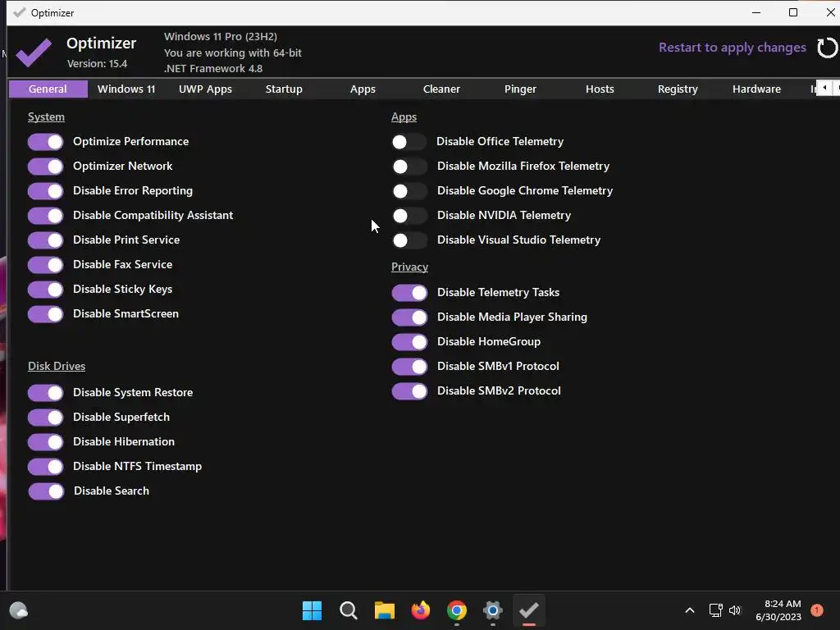This screenshot has width=840, height=630.
Task: Toggle Disable Superfetch switch
Action: (x=46, y=418)
